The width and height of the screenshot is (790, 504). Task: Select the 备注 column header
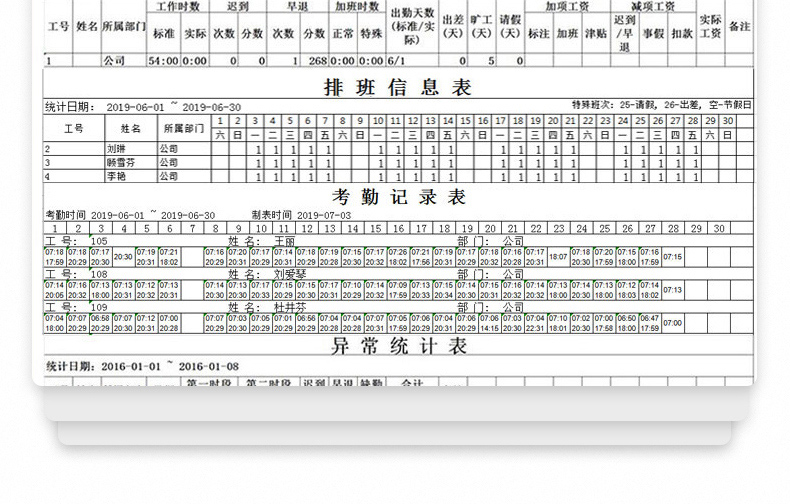(739, 26)
